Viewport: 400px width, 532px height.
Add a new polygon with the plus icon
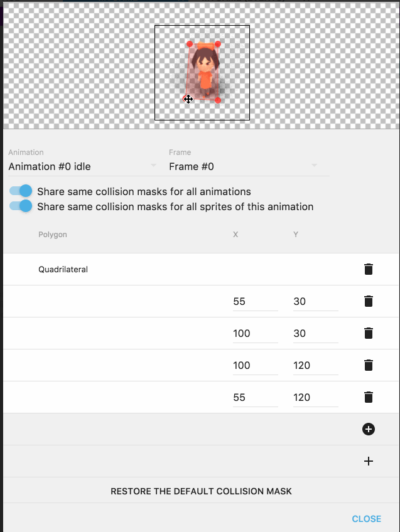369,460
